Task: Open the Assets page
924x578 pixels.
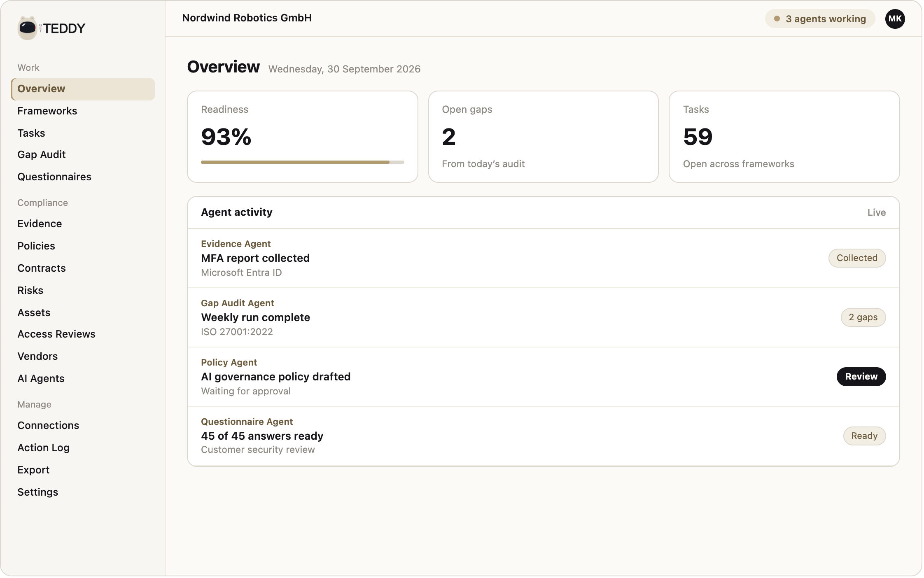Action: (x=34, y=312)
